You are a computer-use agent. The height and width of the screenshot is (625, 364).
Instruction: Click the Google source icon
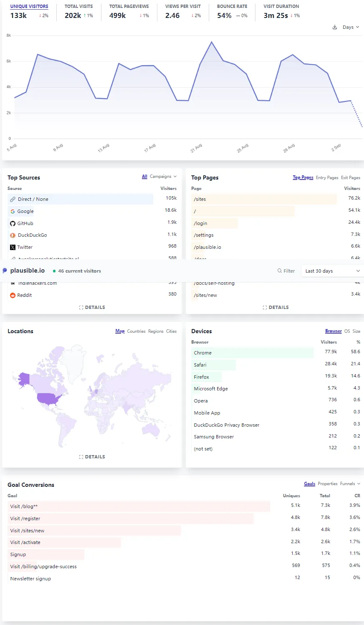click(13, 211)
